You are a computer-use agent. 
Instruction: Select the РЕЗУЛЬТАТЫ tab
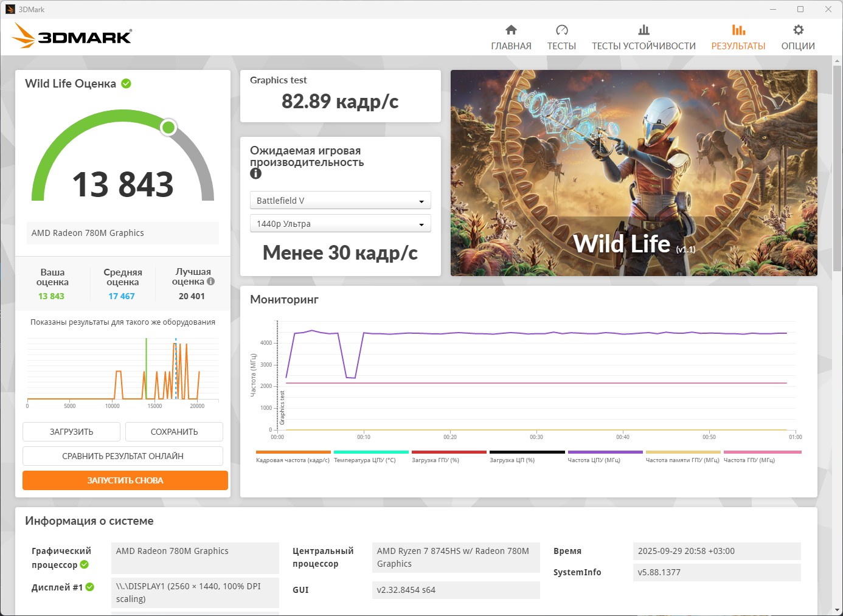(738, 38)
